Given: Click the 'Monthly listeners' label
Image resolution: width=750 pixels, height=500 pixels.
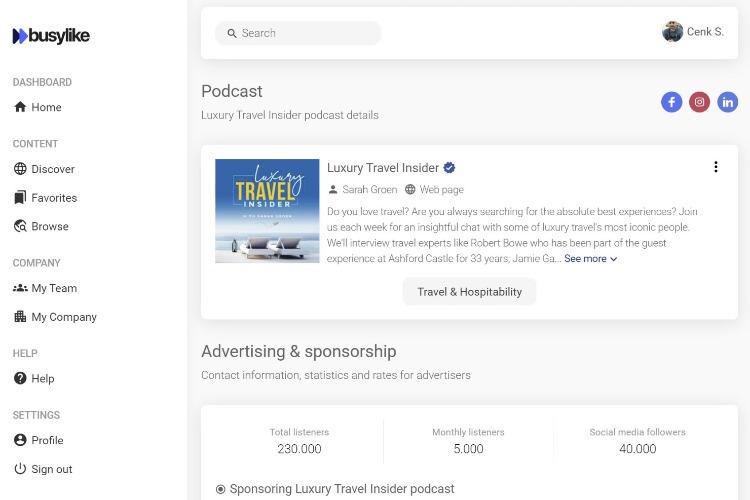Looking at the screenshot, I should tap(468, 432).
